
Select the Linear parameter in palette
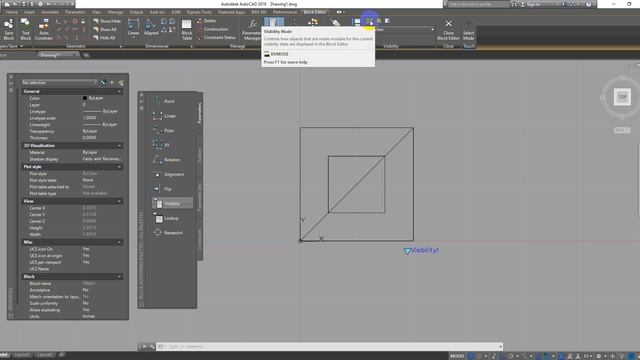click(x=164, y=116)
